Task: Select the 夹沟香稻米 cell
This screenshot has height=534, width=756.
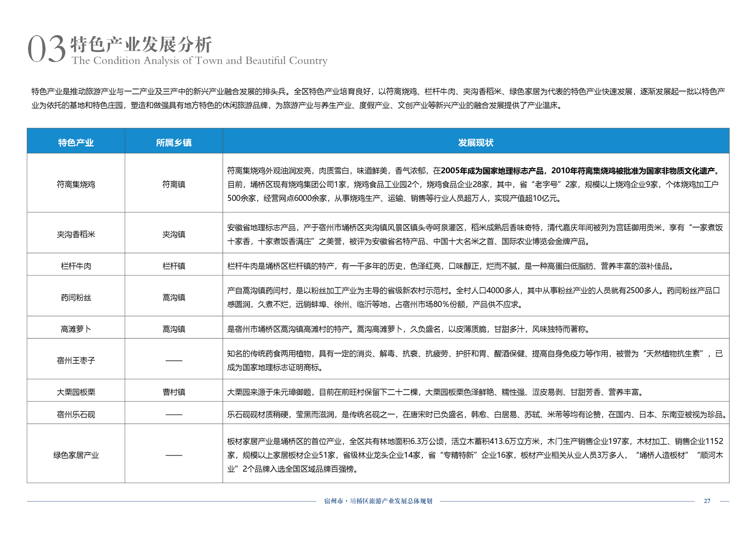Action: tap(76, 234)
